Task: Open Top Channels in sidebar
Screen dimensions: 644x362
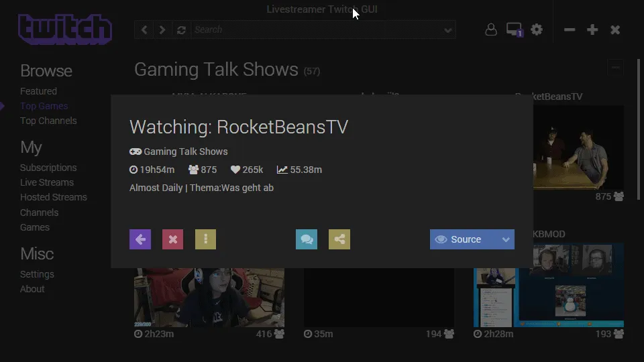Action: 48,121
